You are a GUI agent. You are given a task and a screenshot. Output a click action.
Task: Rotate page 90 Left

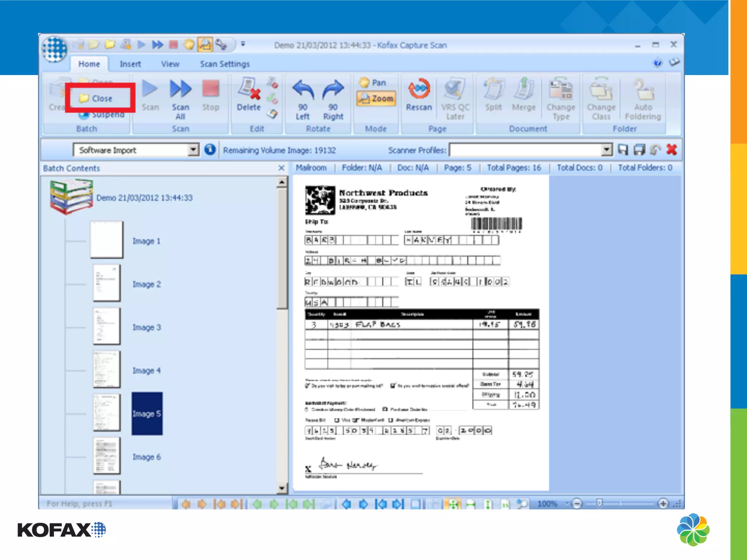pyautogui.click(x=303, y=90)
